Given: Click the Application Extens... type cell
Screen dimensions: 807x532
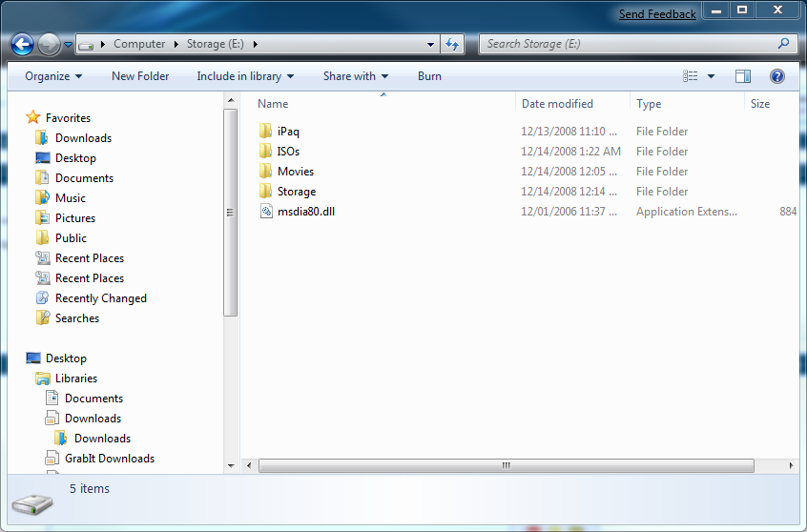Looking at the screenshot, I should pyautogui.click(x=687, y=212).
